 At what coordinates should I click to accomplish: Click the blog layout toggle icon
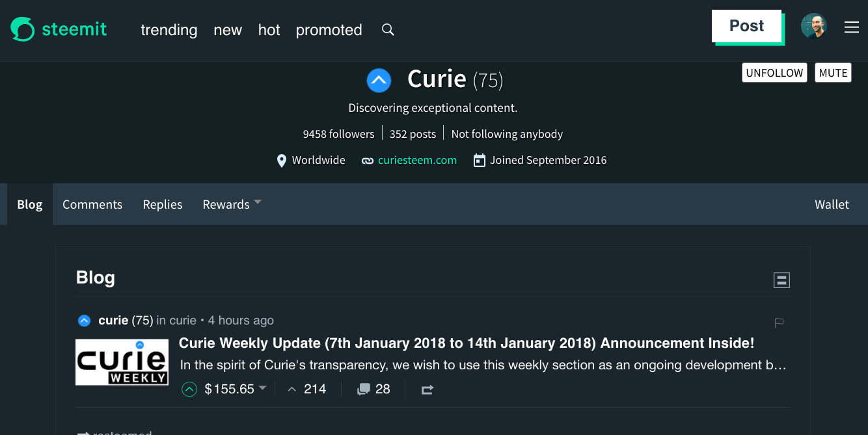[x=781, y=280]
